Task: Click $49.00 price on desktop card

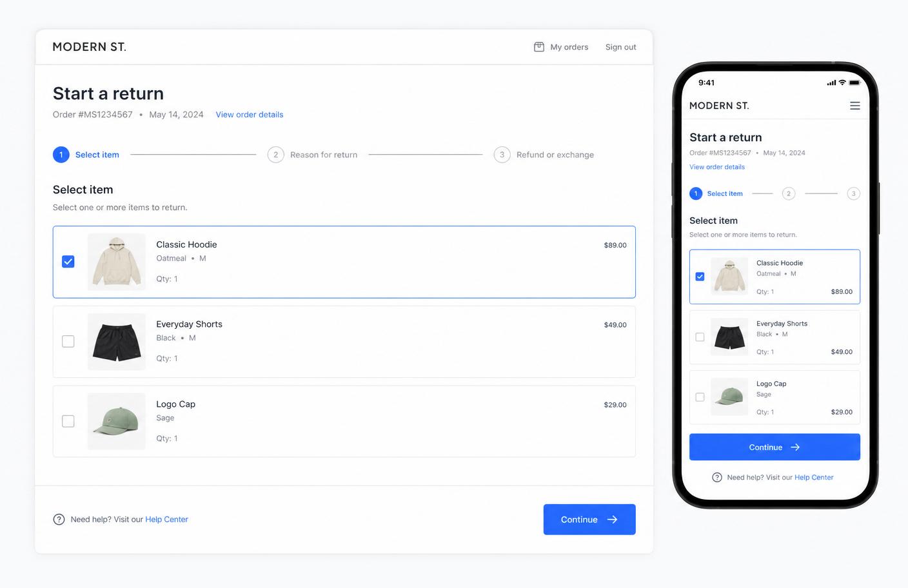Action: pyautogui.click(x=615, y=325)
